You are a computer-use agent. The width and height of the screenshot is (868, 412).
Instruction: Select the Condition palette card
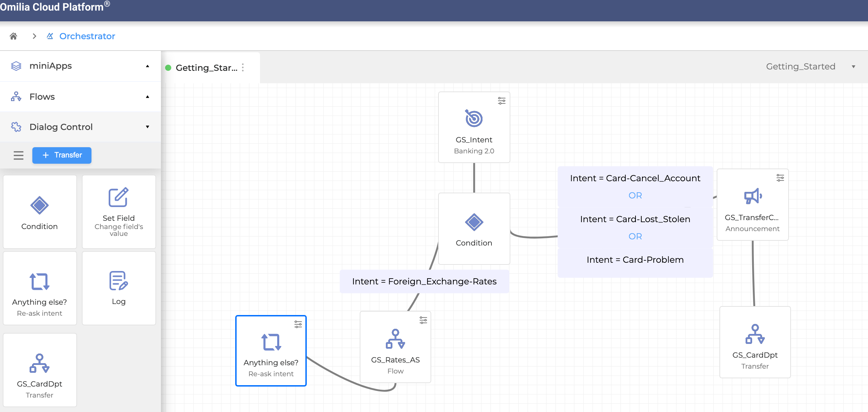[40, 212]
